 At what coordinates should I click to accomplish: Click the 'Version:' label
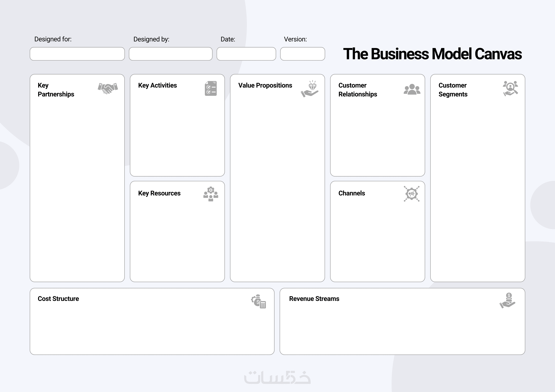pos(295,39)
